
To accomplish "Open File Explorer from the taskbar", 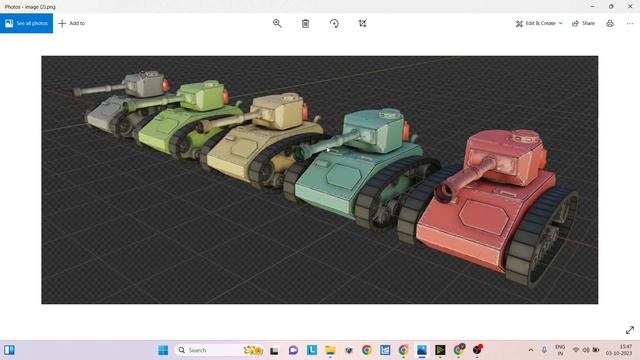I will (x=330, y=350).
